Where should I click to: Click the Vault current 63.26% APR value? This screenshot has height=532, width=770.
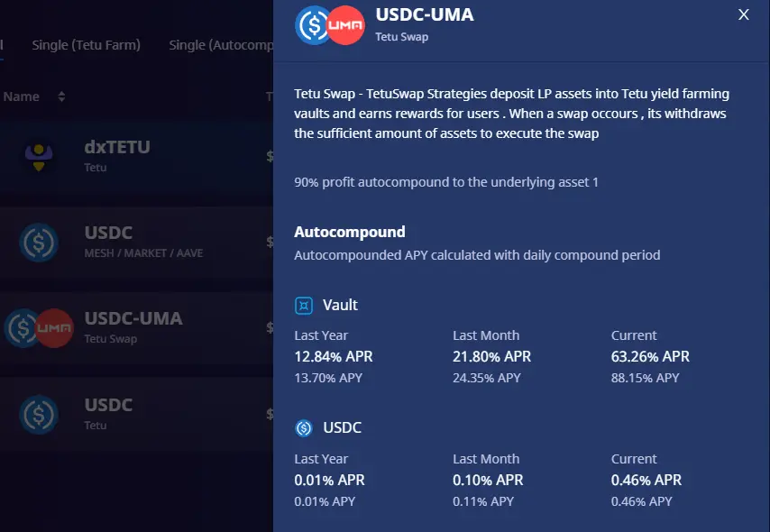pyautogui.click(x=650, y=357)
